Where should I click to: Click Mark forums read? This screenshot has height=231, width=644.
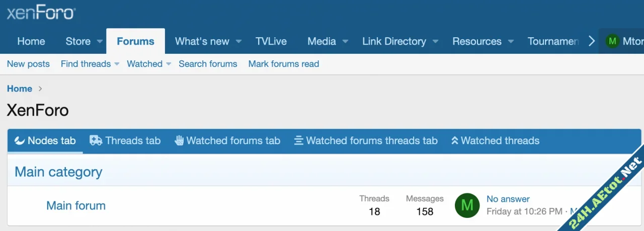coord(284,64)
